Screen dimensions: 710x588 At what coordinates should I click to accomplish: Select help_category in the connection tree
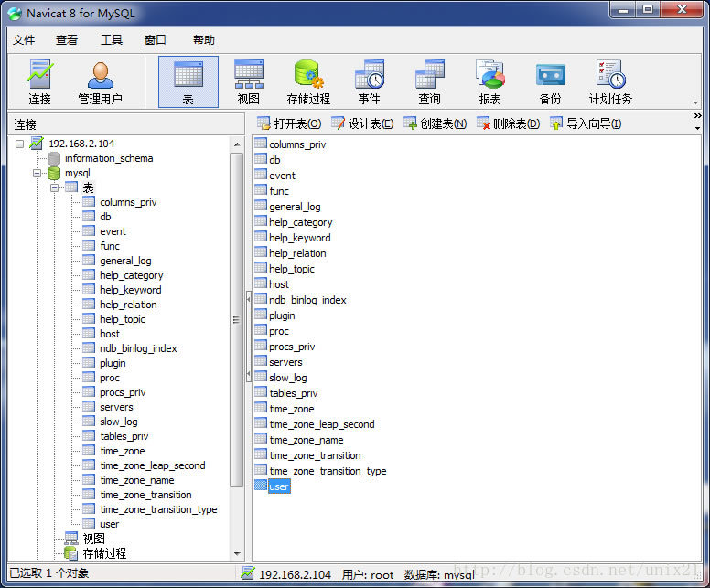132,275
